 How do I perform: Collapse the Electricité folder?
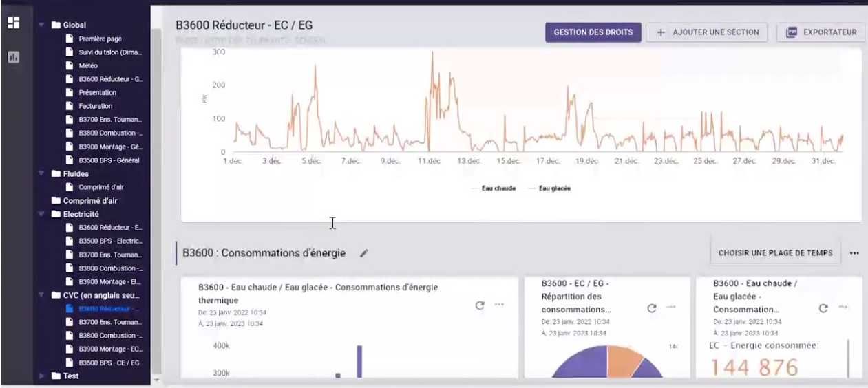42,215
